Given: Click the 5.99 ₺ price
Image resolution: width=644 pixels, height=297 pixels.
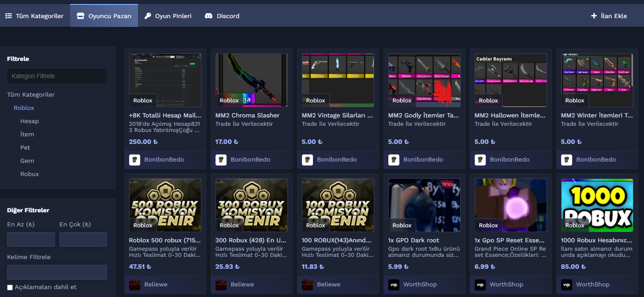Looking at the screenshot, I should 398,267.
